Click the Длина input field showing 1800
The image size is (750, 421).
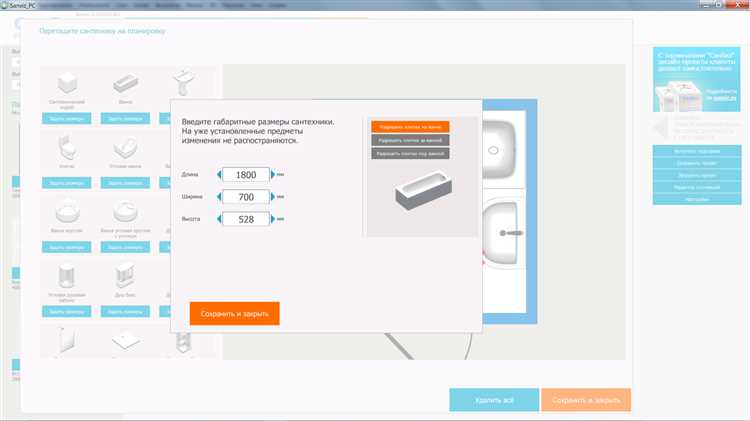tap(246, 175)
